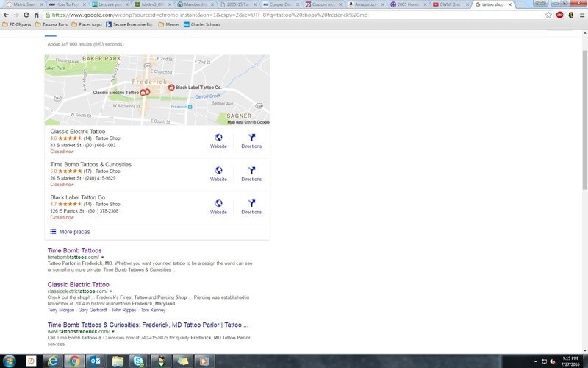Click the Classic Electric Tattoo map pin
The width and height of the screenshot is (588, 368).
pyautogui.click(x=143, y=92)
